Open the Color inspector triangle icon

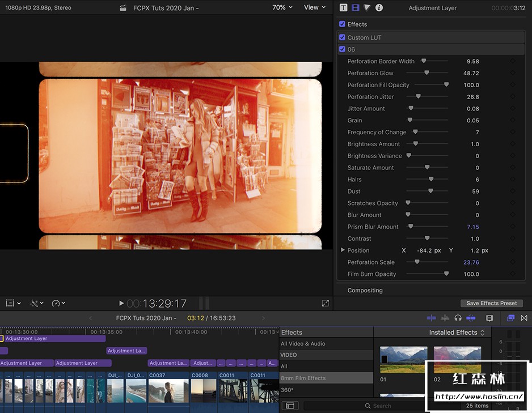click(367, 8)
